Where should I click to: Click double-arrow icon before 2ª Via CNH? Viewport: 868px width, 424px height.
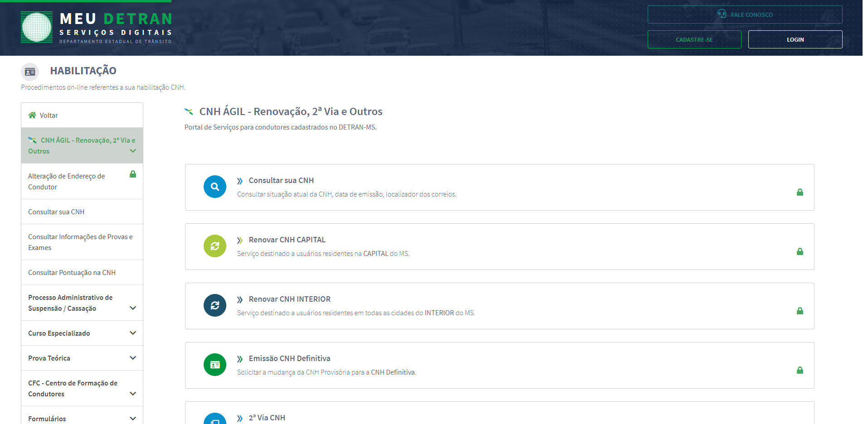(240, 419)
